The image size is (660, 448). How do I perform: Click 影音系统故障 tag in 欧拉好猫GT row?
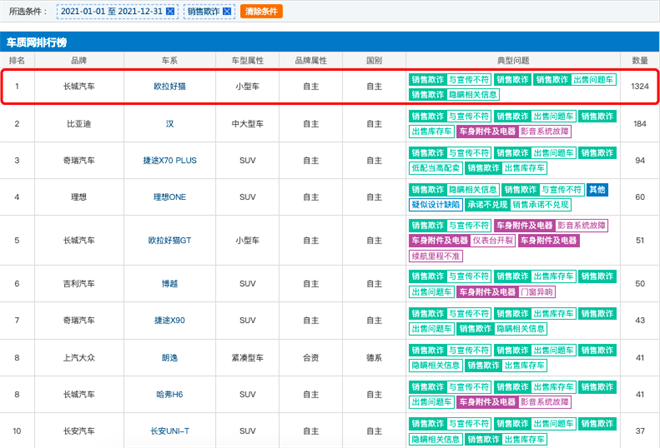click(x=581, y=225)
